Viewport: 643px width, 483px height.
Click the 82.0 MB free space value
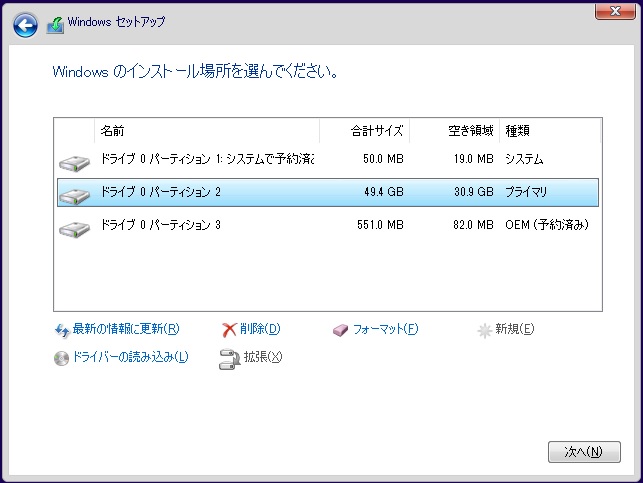(473, 225)
